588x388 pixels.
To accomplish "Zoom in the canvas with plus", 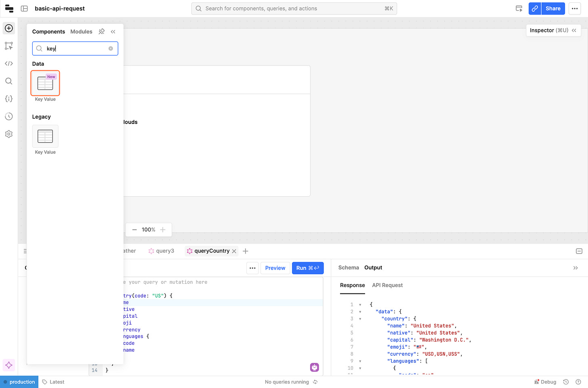I will point(163,230).
